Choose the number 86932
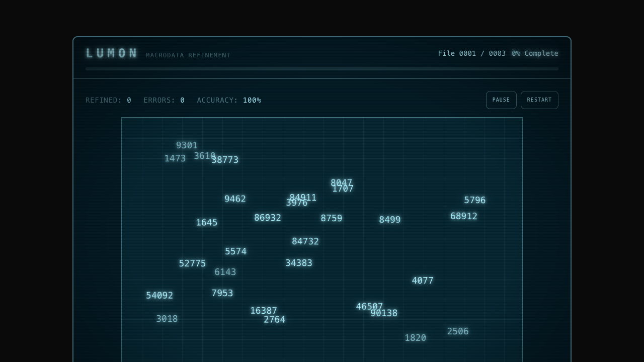 268,218
